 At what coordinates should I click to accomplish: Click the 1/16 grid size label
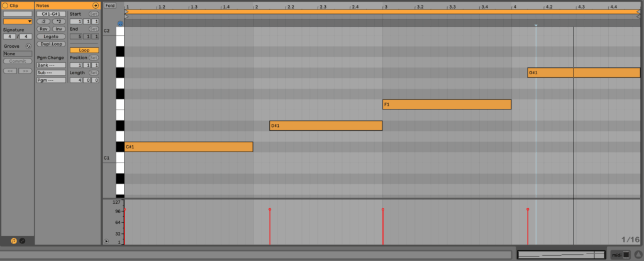click(630, 240)
